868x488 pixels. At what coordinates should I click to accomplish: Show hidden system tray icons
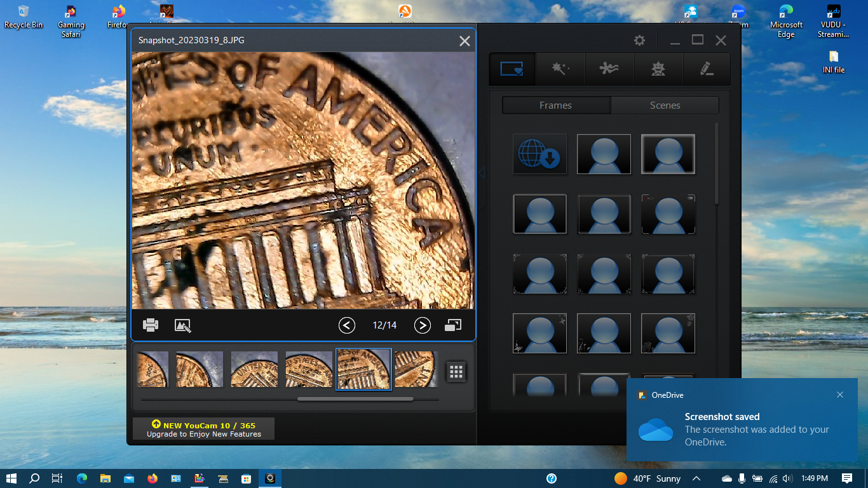[696, 478]
